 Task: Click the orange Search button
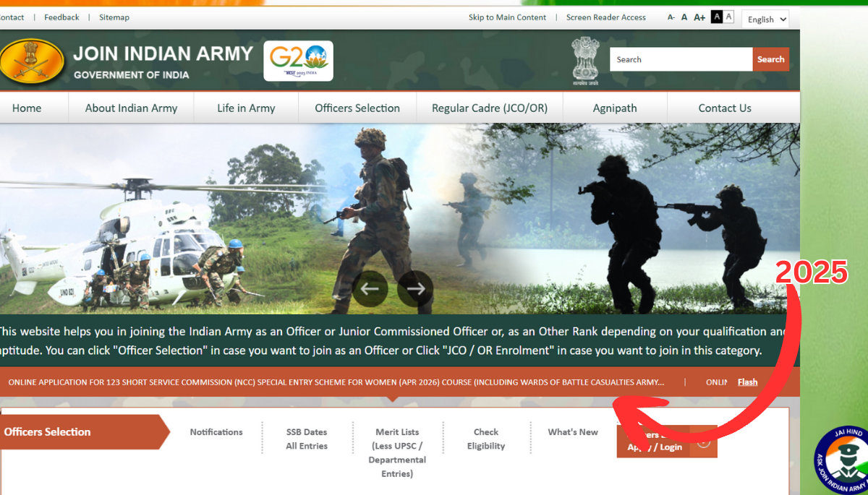(771, 59)
